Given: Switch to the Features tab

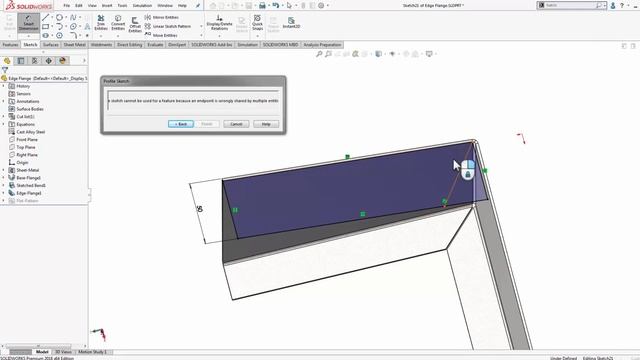Looking at the screenshot, I should [10, 45].
